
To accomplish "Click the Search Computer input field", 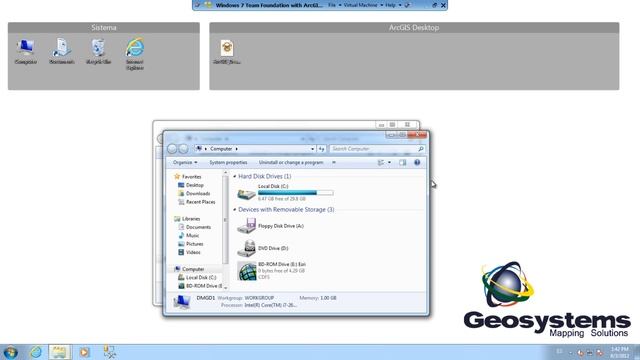I will [x=374, y=149].
